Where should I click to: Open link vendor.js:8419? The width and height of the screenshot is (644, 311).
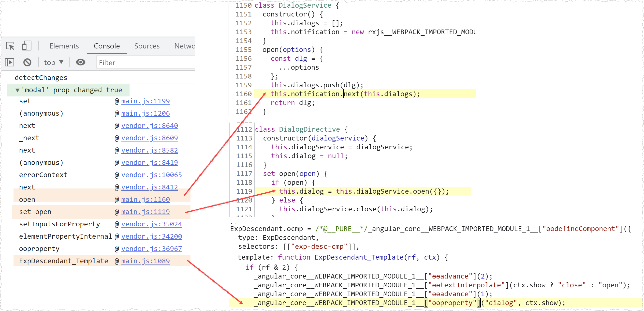point(149,162)
